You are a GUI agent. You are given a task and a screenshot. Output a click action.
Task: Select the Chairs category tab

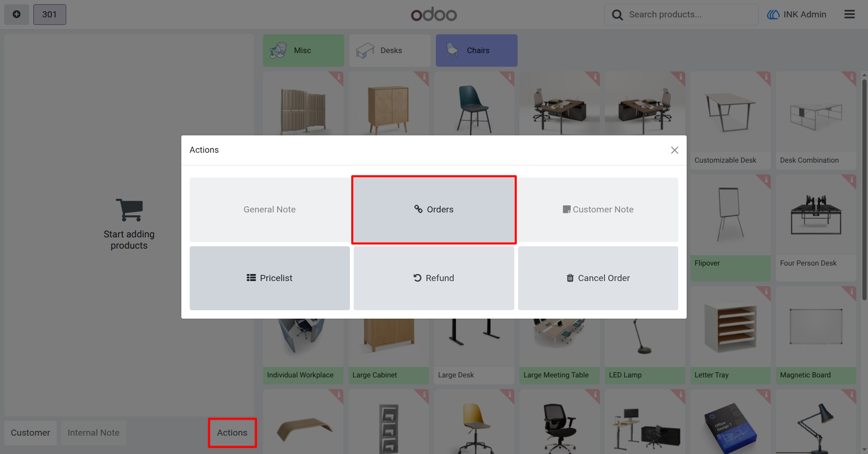coord(476,50)
